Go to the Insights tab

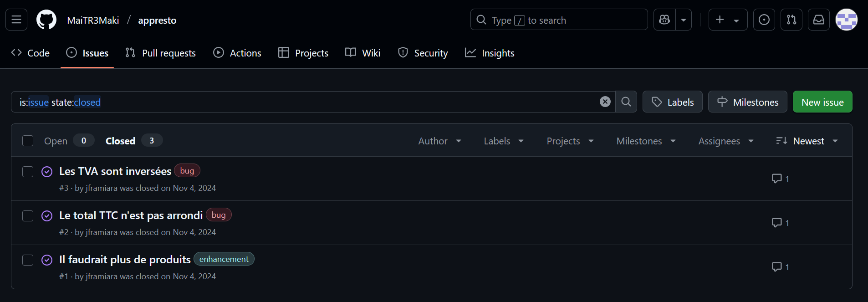490,53
